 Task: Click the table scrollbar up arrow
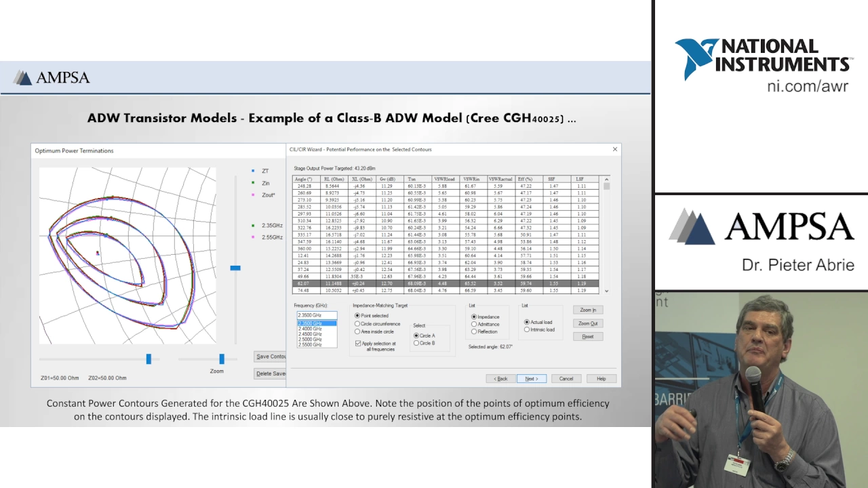coord(606,179)
